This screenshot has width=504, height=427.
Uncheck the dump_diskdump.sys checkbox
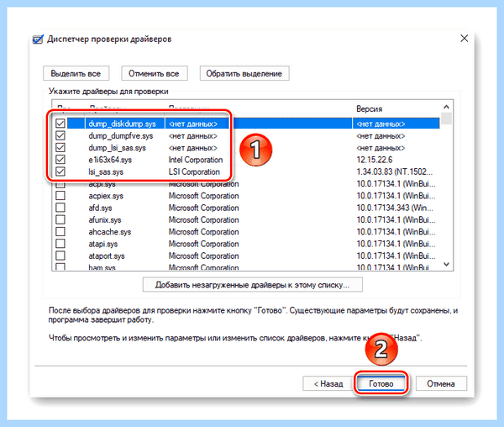click(60, 124)
